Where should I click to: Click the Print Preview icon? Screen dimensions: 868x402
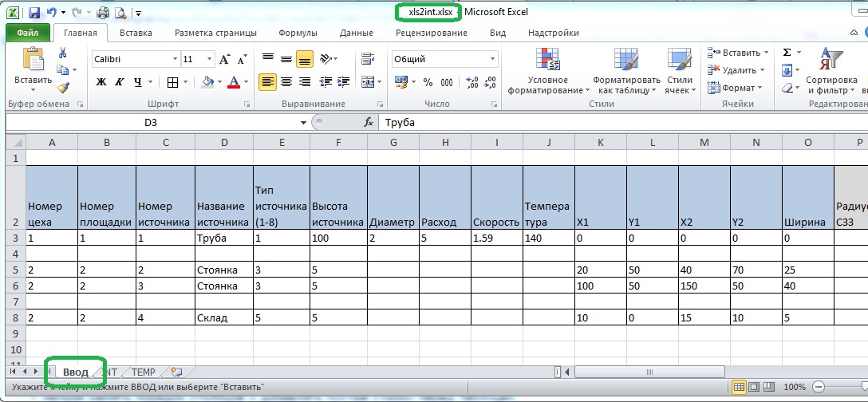(x=120, y=12)
